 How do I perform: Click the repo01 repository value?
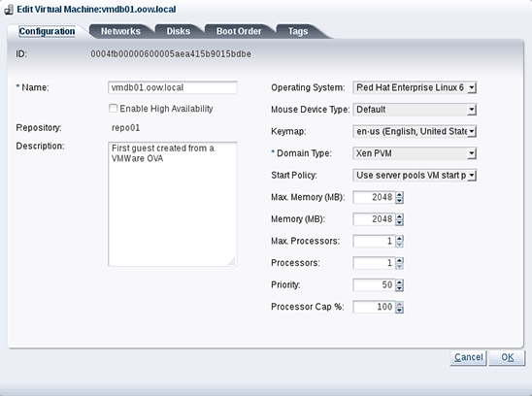click(125, 128)
